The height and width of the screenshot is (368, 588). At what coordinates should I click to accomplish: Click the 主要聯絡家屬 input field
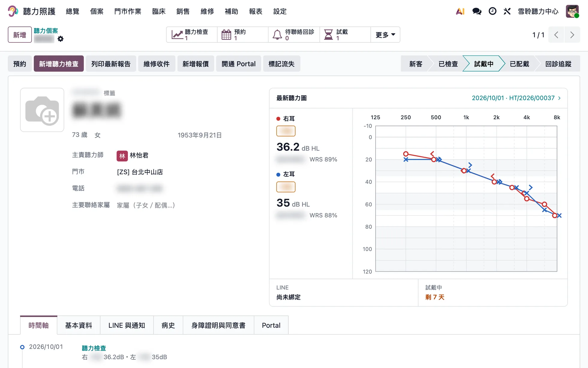point(146,205)
